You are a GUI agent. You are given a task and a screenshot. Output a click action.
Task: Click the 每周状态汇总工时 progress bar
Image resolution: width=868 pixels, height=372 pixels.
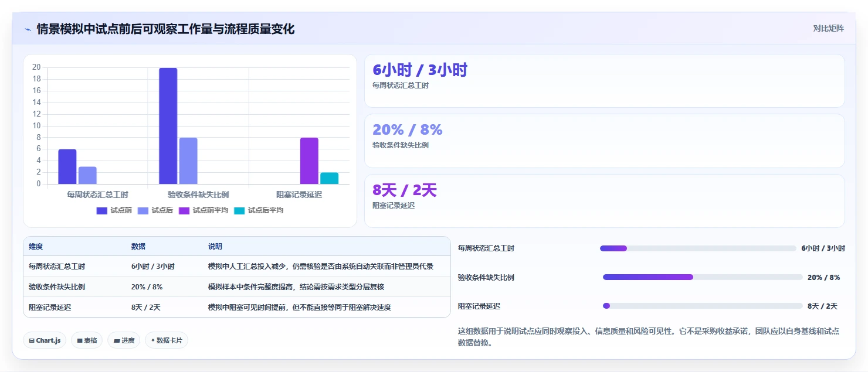coord(698,248)
